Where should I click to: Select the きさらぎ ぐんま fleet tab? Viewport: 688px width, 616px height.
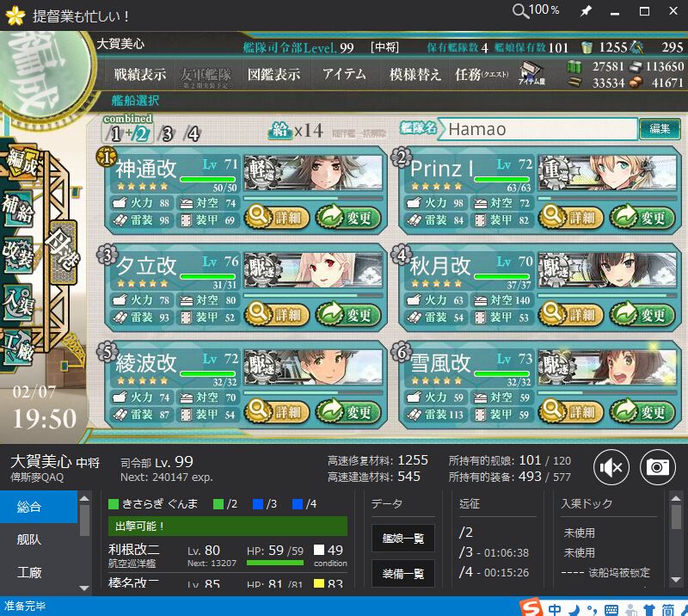coord(153,503)
